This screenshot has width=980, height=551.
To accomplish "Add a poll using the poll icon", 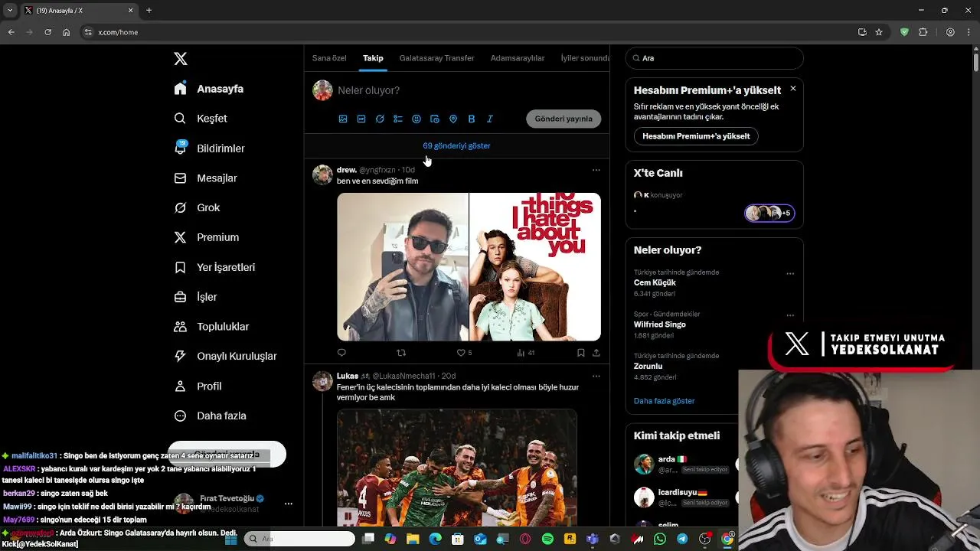I will coord(398,119).
